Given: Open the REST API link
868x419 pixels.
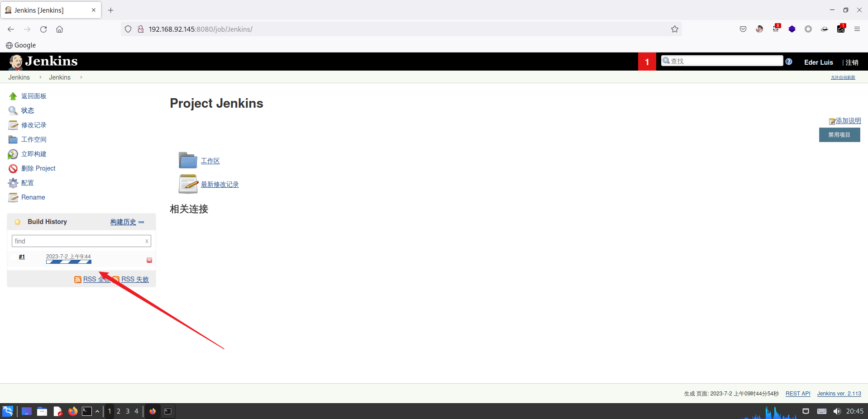Looking at the screenshot, I should click(x=797, y=394).
